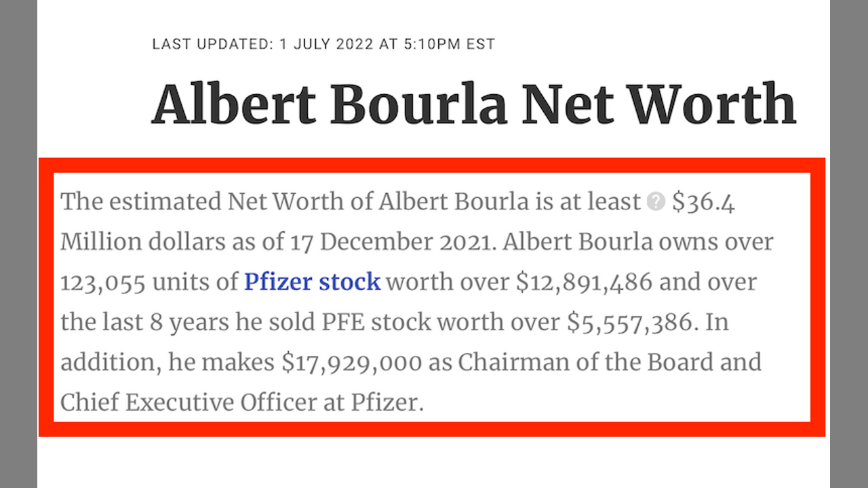Click the Albert Bourla Net Worth heading

tap(473, 104)
